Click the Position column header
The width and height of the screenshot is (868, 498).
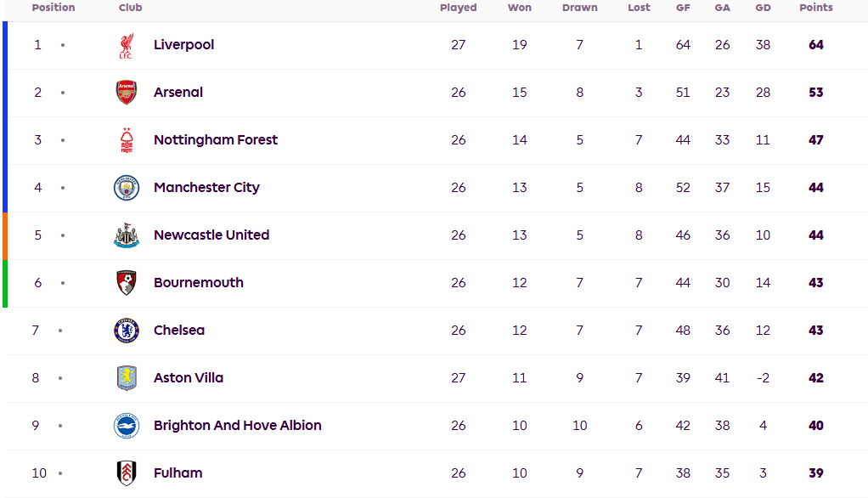click(53, 8)
